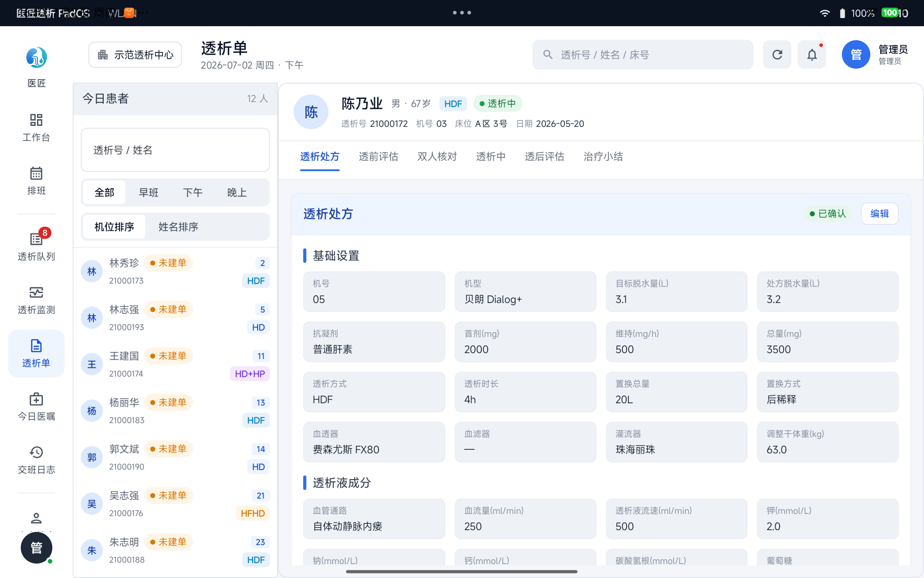Switch to the 透析中 tab
The image size is (924, 578).
(x=490, y=157)
